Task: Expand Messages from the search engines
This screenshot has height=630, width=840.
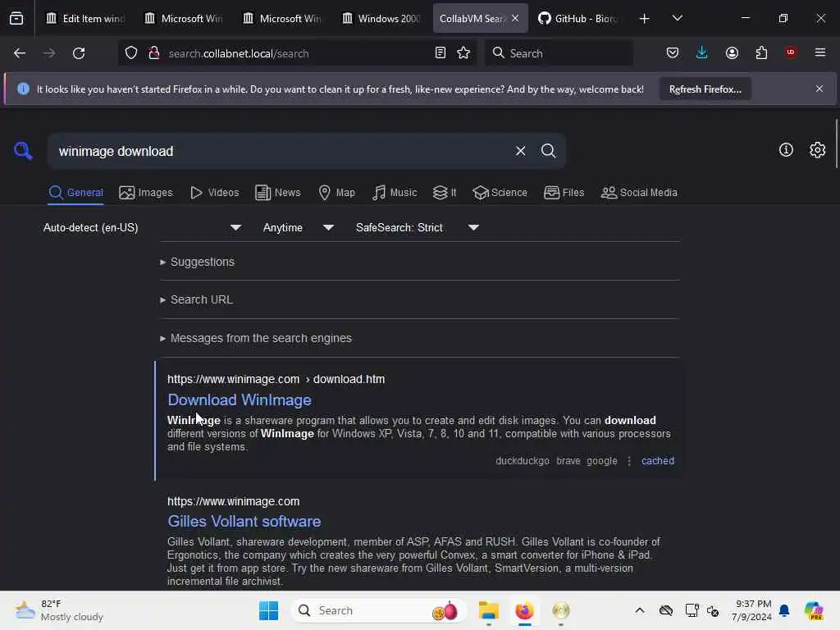Action: click(x=256, y=339)
